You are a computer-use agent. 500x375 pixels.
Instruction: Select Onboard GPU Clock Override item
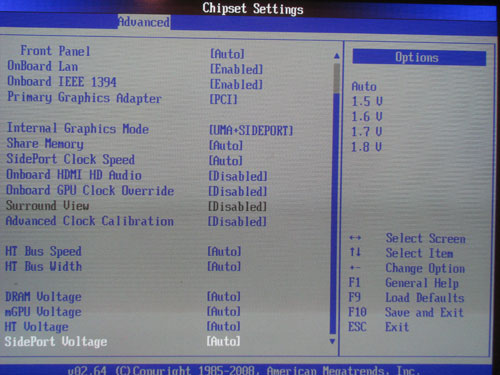[x=90, y=190]
